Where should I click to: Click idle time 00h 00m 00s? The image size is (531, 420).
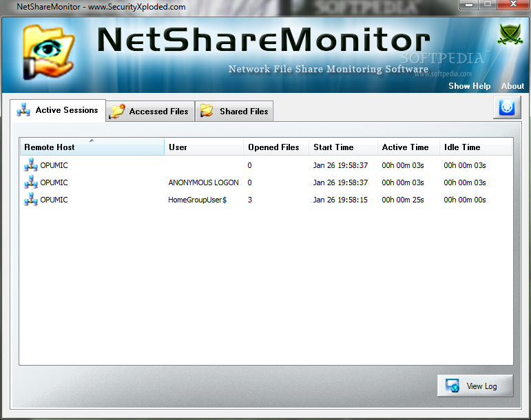click(465, 200)
